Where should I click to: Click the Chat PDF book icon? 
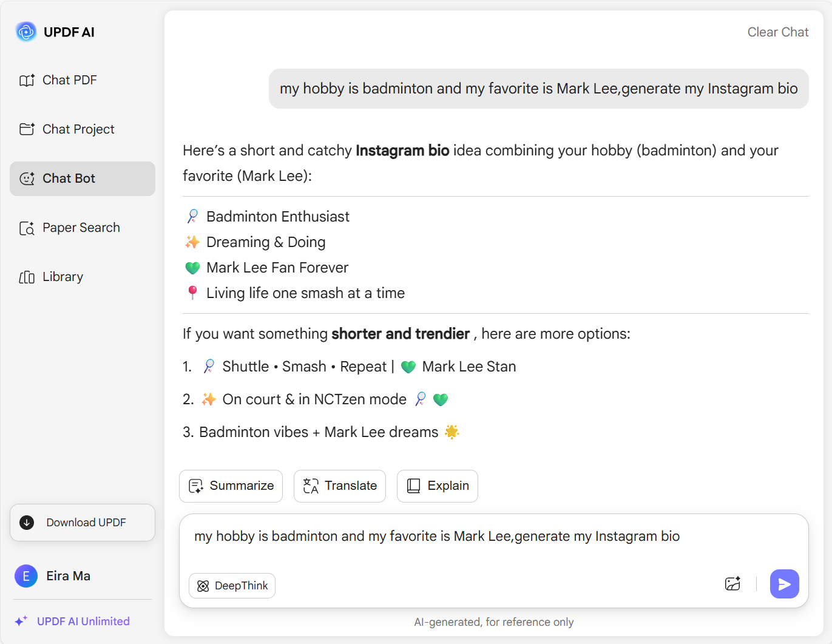[x=27, y=80]
